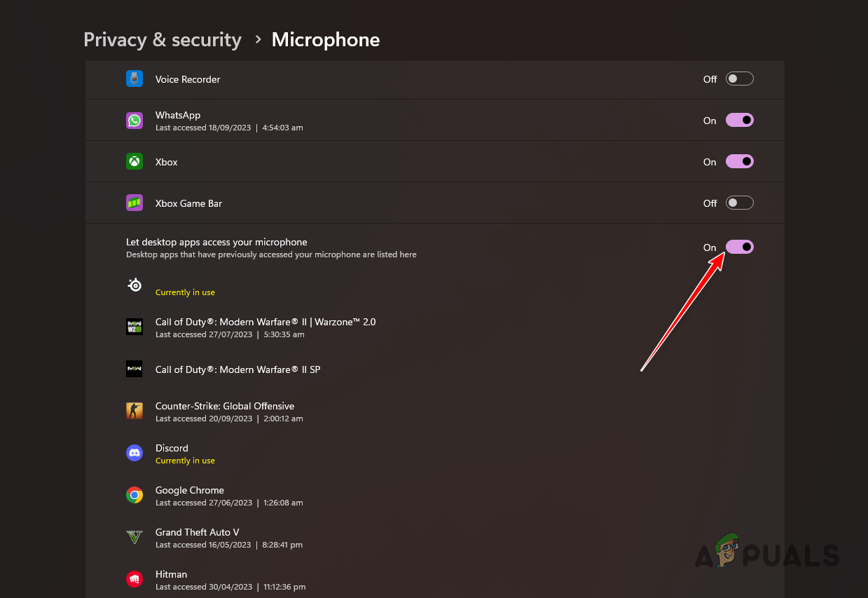Click the Counter-Strike Global Offensive icon
The height and width of the screenshot is (598, 868).
[134, 411]
